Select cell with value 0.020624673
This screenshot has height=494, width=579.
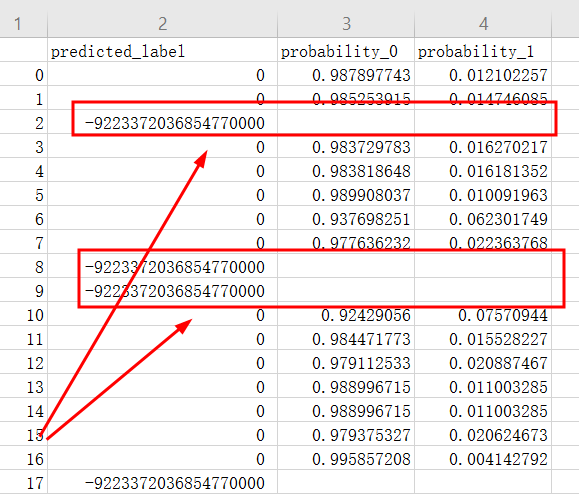click(x=483, y=435)
